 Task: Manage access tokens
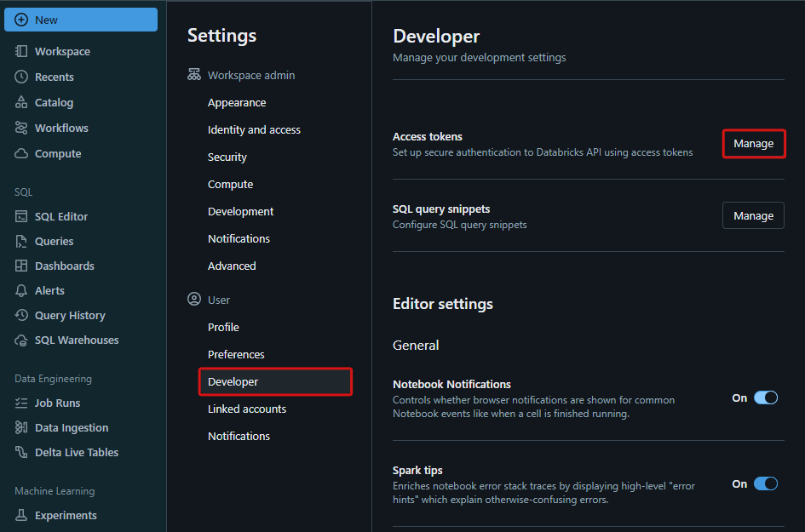[753, 144]
